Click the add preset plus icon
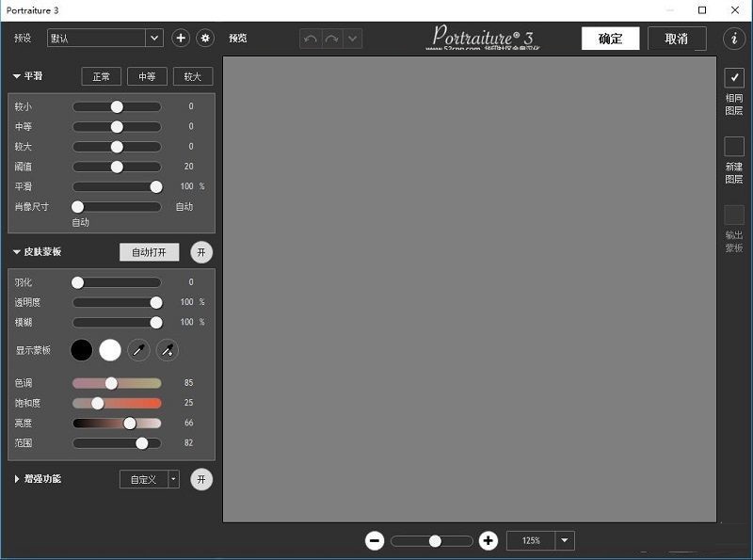The image size is (753, 560). coord(182,38)
